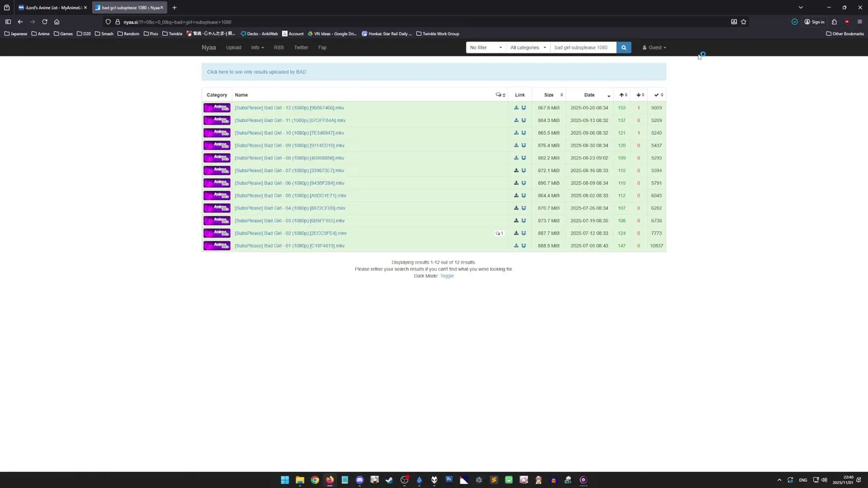The width and height of the screenshot is (868, 488).
Task: Expand the Info menu in navbar
Action: (x=256, y=47)
